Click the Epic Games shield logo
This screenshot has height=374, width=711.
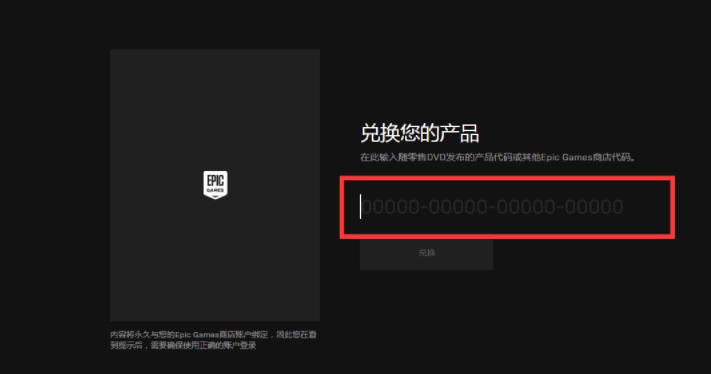click(215, 185)
